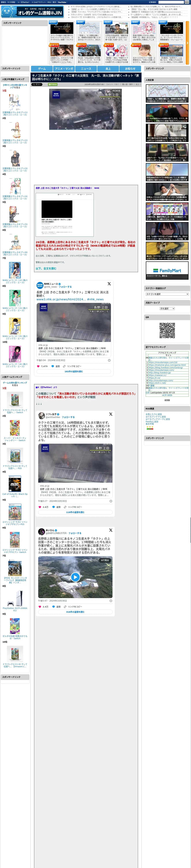
Task: Open info icon on あいひん tweet
Action: tap(111, 601)
